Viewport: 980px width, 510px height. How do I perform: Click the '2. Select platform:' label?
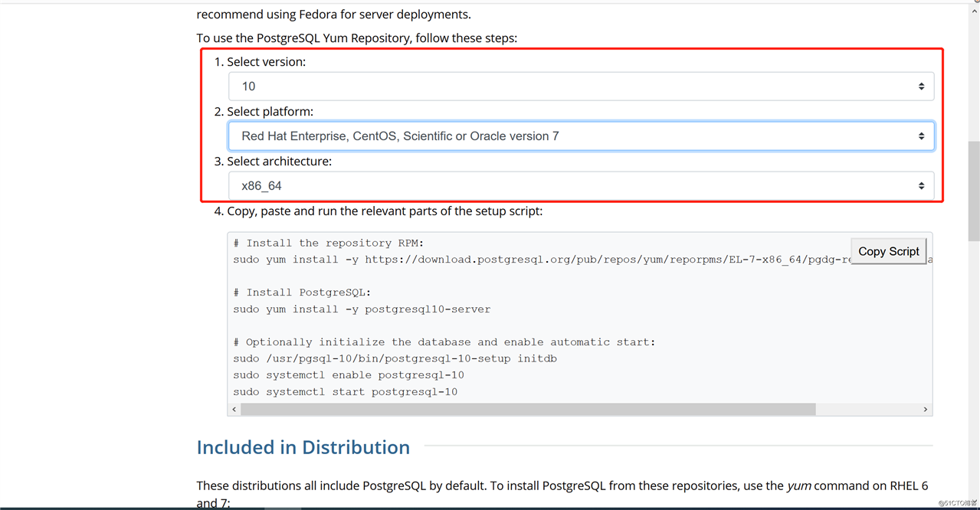pyautogui.click(x=264, y=112)
